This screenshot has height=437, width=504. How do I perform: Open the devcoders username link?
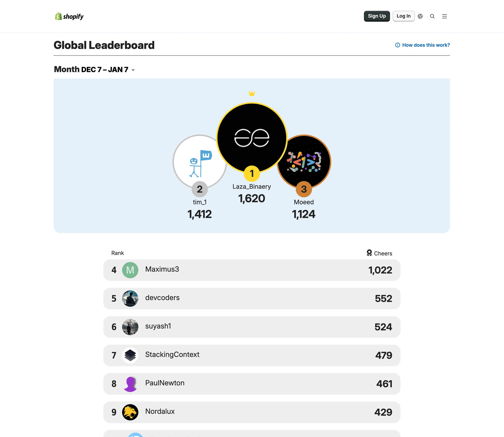pos(162,298)
